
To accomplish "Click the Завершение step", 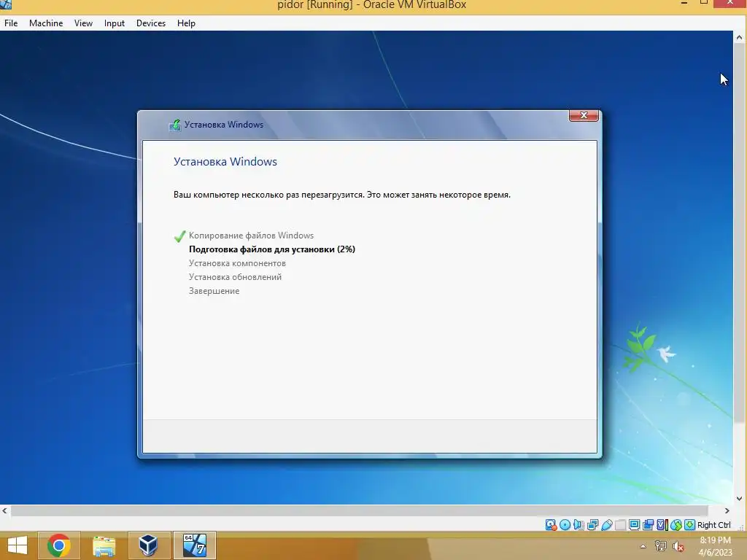I will click(x=214, y=291).
